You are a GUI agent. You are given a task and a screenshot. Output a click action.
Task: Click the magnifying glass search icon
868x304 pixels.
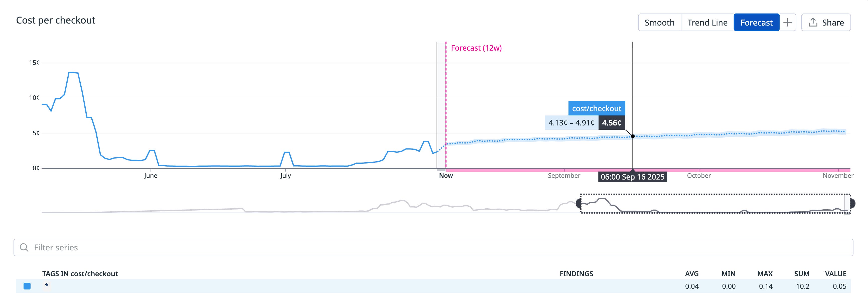point(24,247)
